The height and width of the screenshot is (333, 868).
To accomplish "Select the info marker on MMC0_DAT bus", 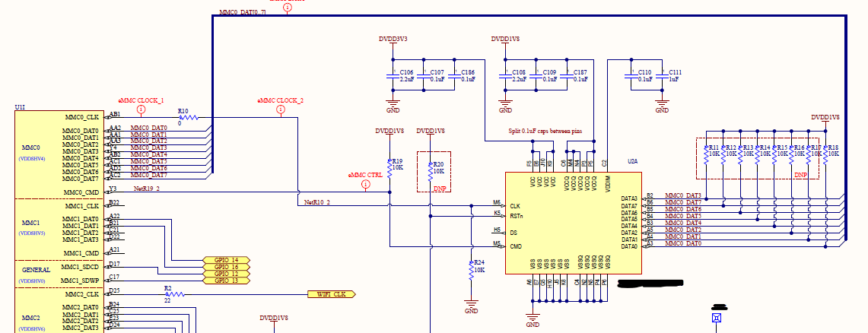I will coord(288,8).
